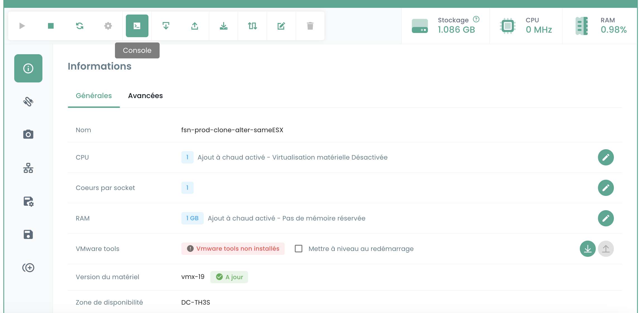Enable Mettre à niveau au redémarrage checkbox
Screen dimensions: 644x313
coord(299,248)
